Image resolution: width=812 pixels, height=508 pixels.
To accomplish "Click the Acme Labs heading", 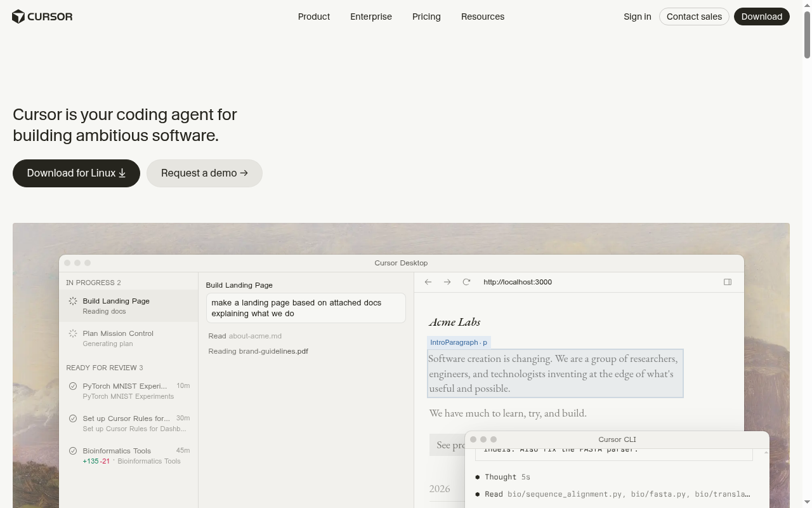I will click(x=455, y=322).
